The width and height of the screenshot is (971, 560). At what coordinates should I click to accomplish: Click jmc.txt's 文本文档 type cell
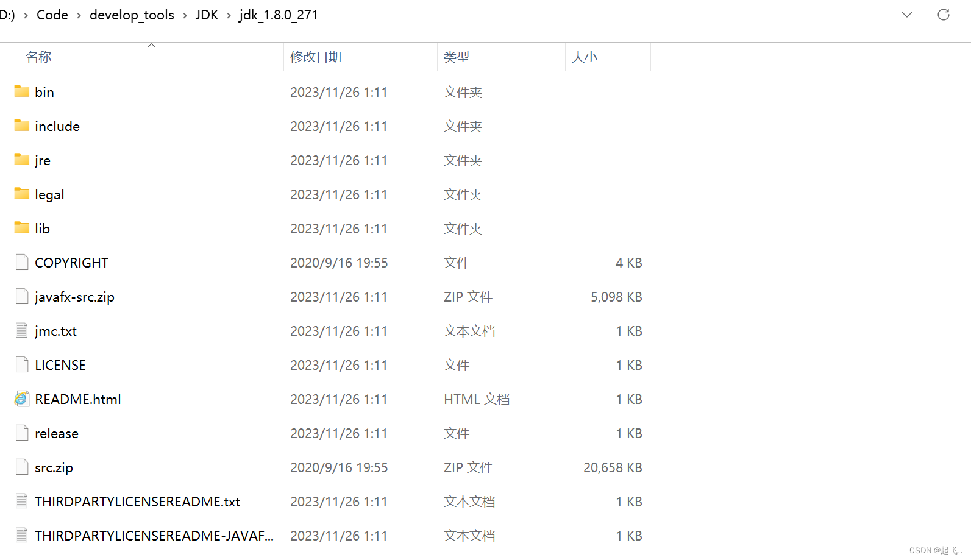click(x=469, y=331)
